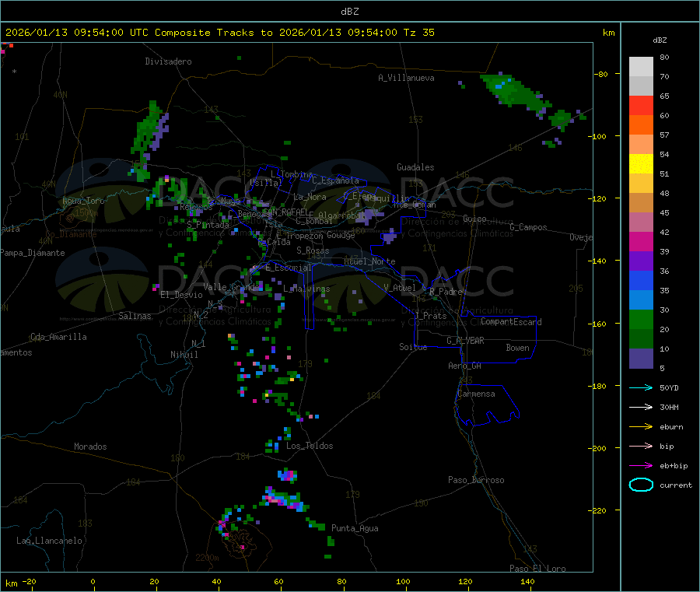Click the Tz 35 threshold text

418,33
